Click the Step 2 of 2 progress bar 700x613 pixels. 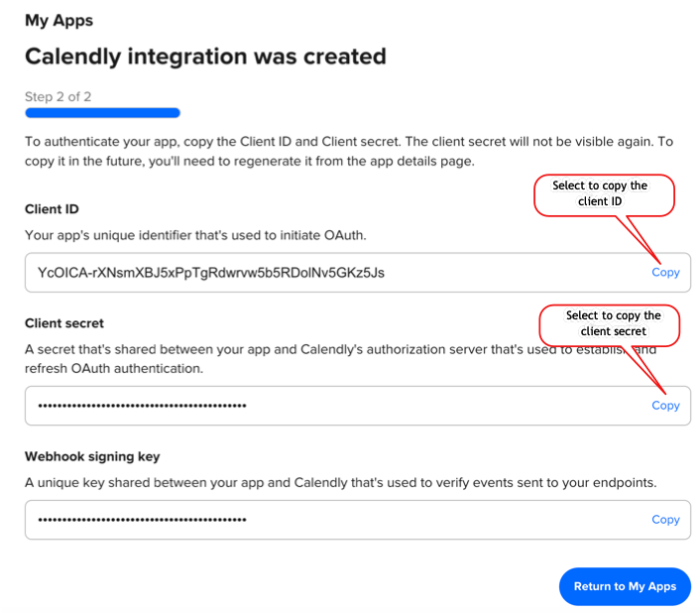pos(103,112)
